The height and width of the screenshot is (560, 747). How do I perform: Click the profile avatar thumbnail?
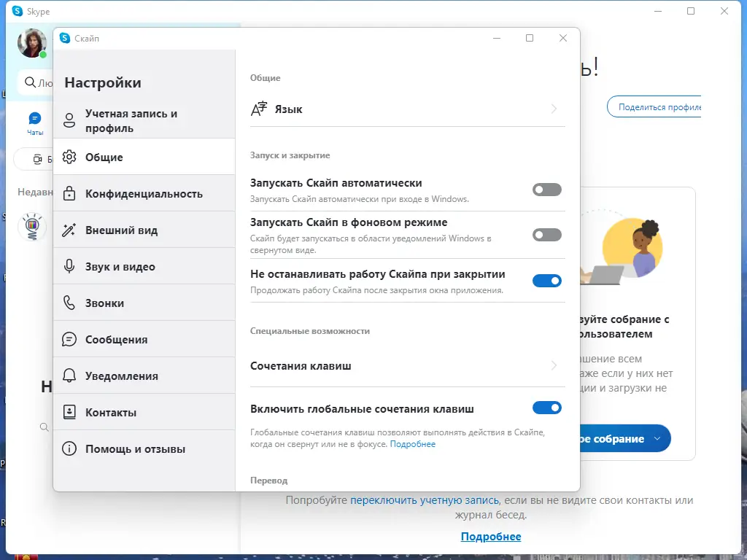click(32, 44)
